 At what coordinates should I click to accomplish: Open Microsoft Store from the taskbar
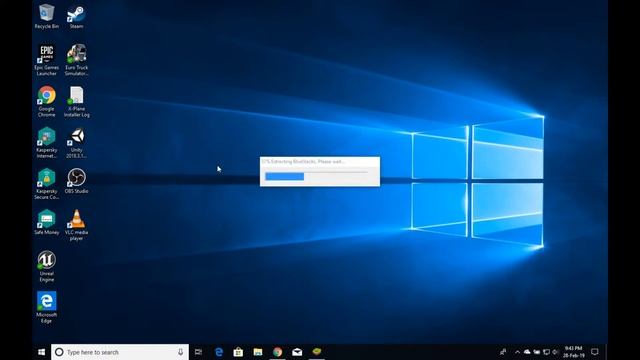(x=238, y=352)
